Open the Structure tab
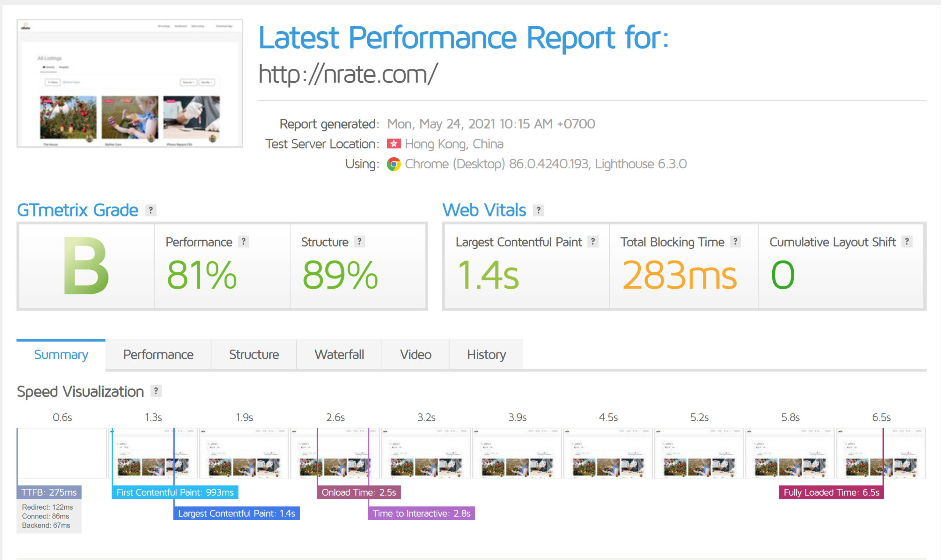The image size is (941, 560). (x=254, y=355)
